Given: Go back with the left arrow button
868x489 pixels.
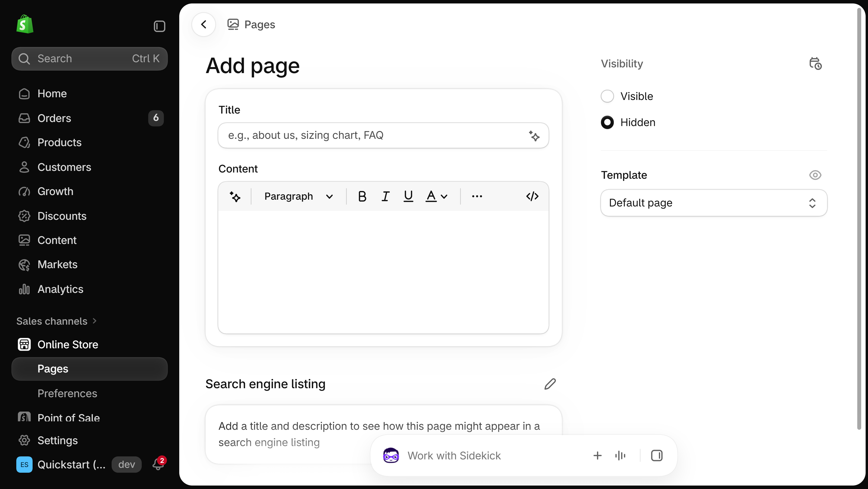Looking at the screenshot, I should coord(203,24).
